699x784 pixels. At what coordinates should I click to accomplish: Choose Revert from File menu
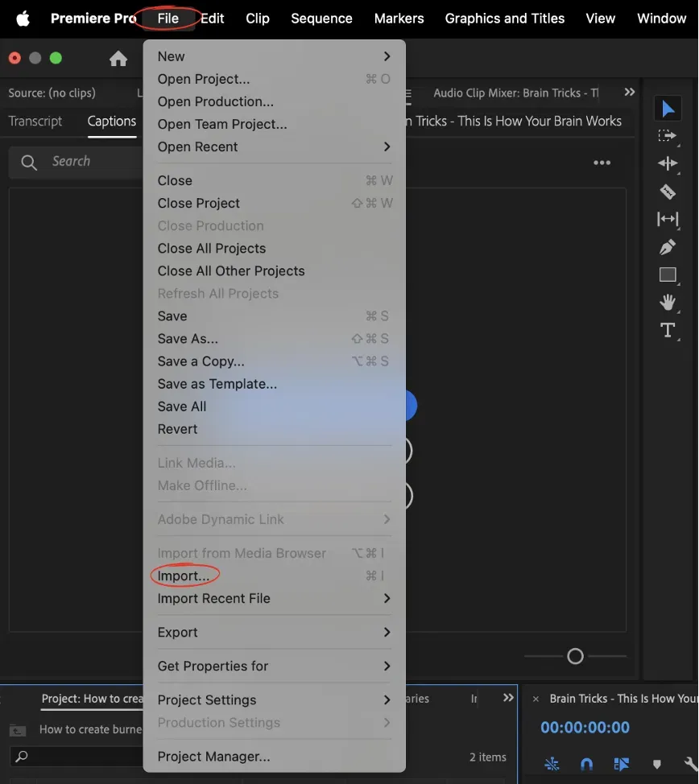point(274,430)
